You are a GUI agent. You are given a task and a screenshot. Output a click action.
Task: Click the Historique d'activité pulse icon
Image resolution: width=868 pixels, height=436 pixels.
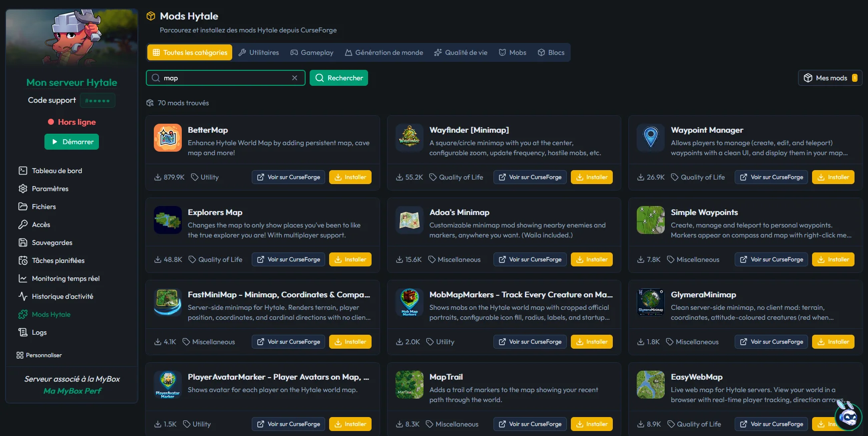tap(23, 296)
